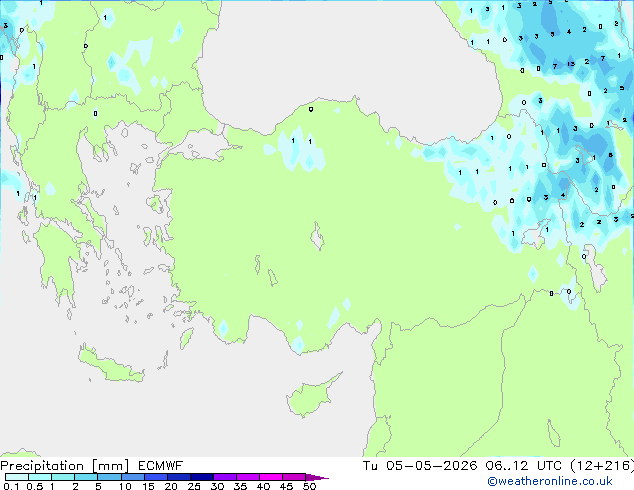The height and width of the screenshot is (490, 634).
Task: Click the '0.1' legend scale label
Action: 11,486
